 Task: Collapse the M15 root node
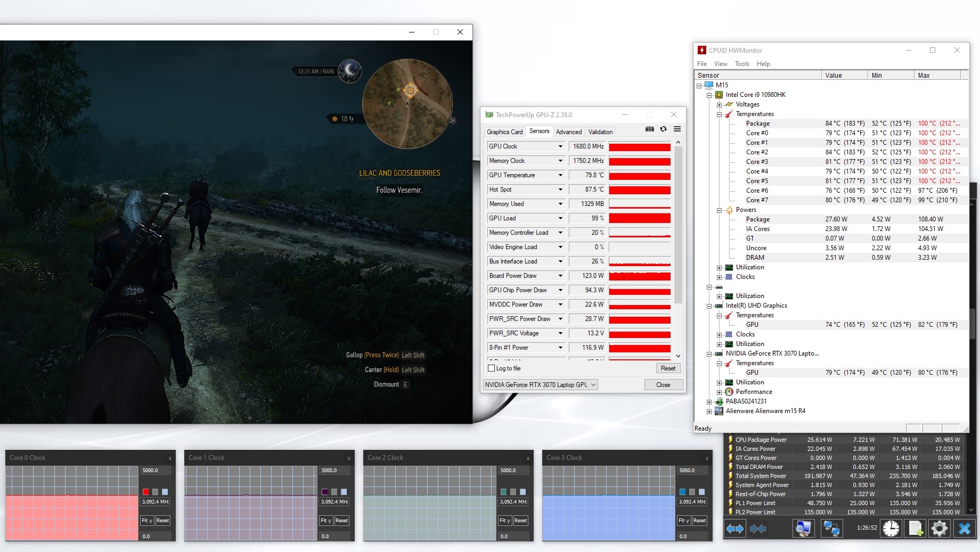point(699,85)
